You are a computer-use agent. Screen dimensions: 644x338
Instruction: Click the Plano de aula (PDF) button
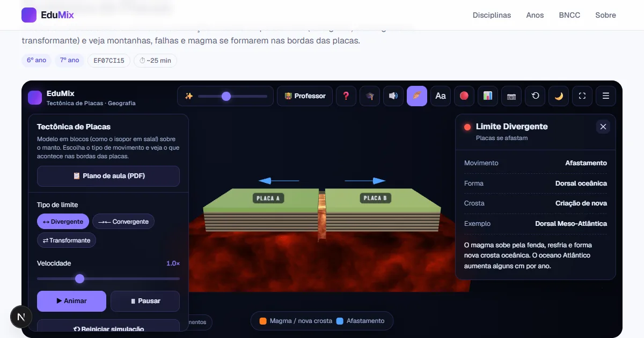click(x=108, y=176)
